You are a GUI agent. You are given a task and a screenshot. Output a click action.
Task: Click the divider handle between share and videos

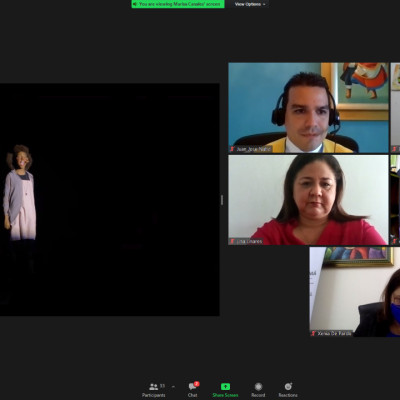(222, 200)
